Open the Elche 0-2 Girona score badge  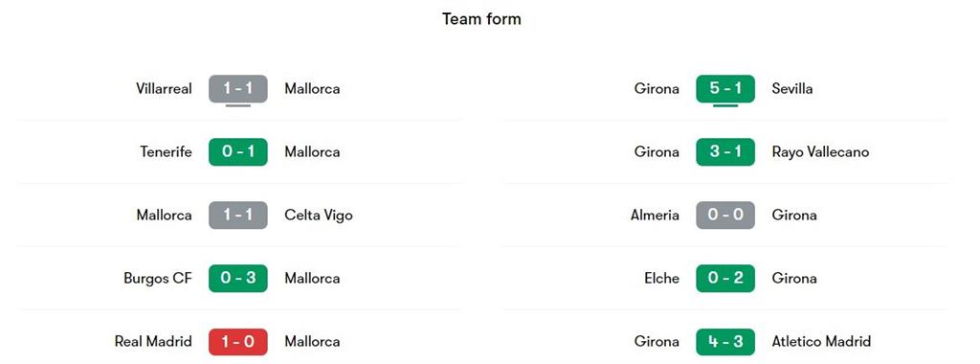(725, 279)
